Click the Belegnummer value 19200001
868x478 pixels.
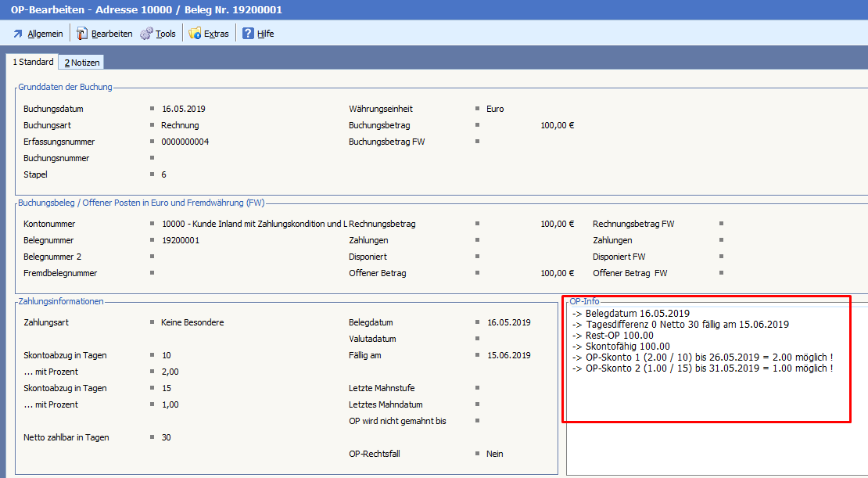click(180, 240)
